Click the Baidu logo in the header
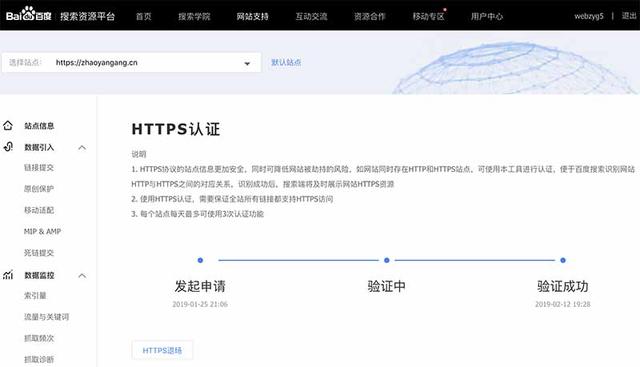This screenshot has height=367, width=640. 29,15
